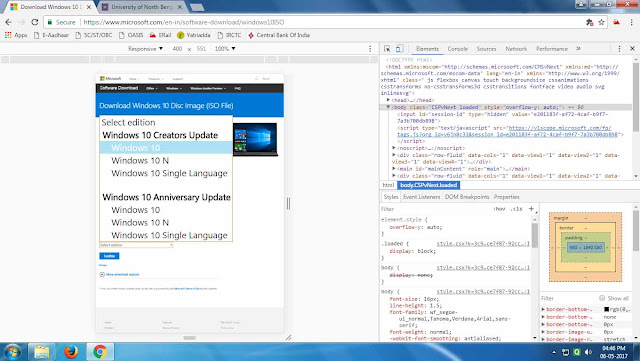Activate the inspect element picker
This screenshot has width=640, height=361.
387,49
